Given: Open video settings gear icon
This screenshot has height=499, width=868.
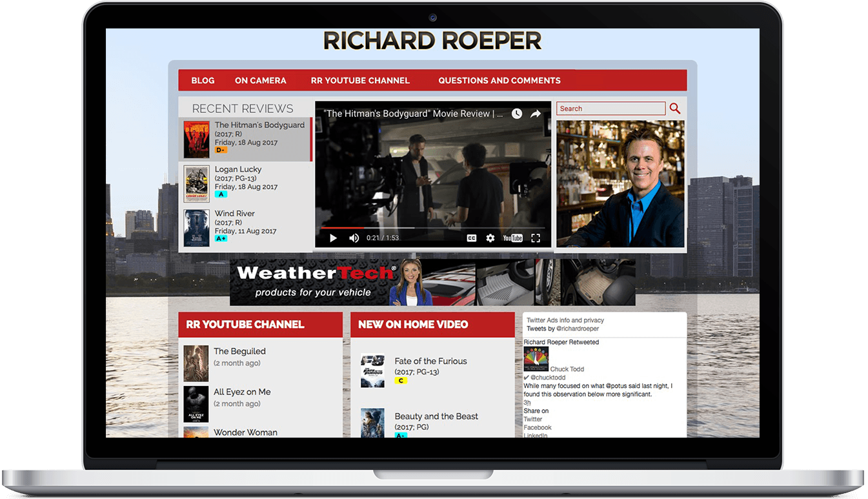Looking at the screenshot, I should click(490, 238).
